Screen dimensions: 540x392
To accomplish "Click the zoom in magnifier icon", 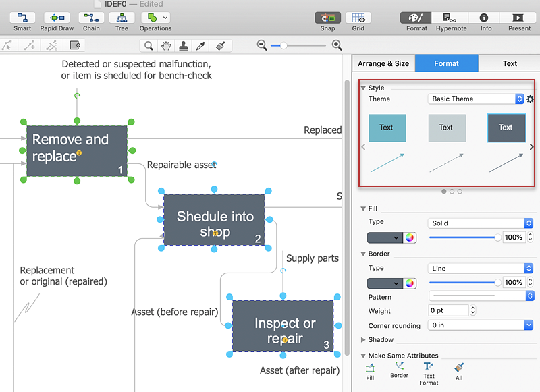I will click(337, 45).
